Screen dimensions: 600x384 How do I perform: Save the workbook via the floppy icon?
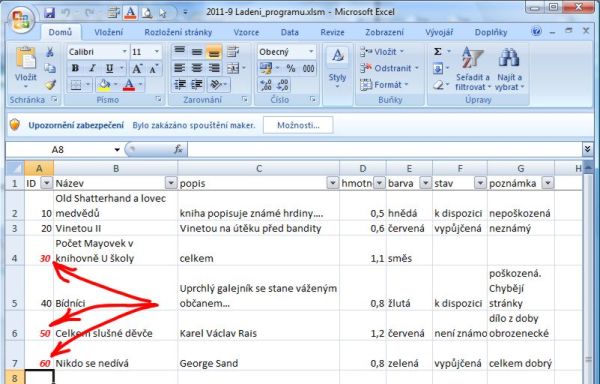click(50, 13)
